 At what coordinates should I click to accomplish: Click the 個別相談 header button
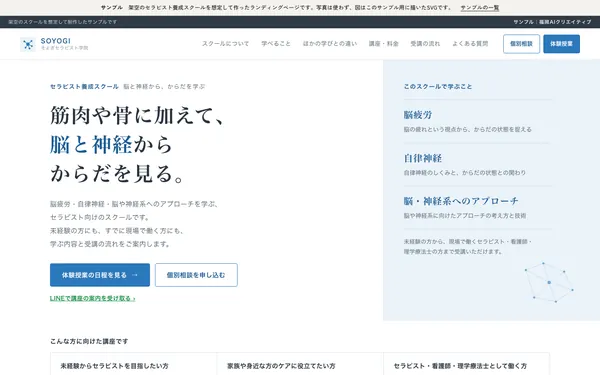(x=521, y=44)
